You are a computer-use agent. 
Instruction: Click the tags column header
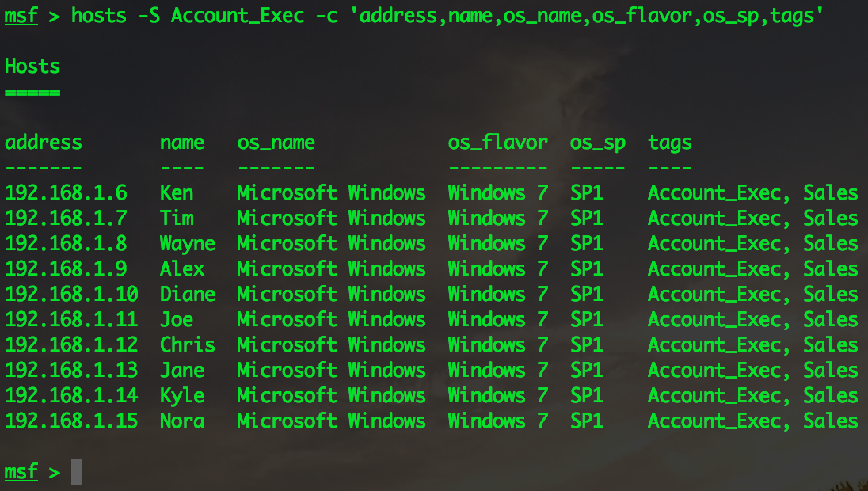(x=669, y=143)
